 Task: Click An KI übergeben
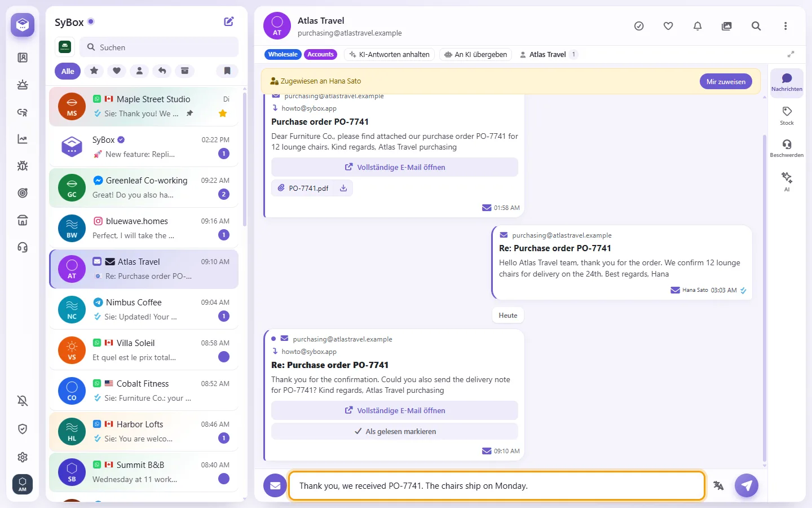[x=475, y=54]
